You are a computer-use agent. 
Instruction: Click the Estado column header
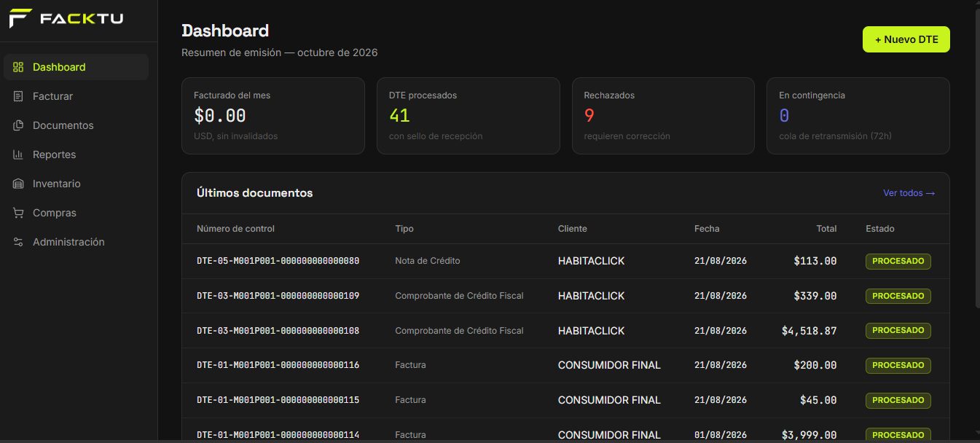[x=880, y=229]
